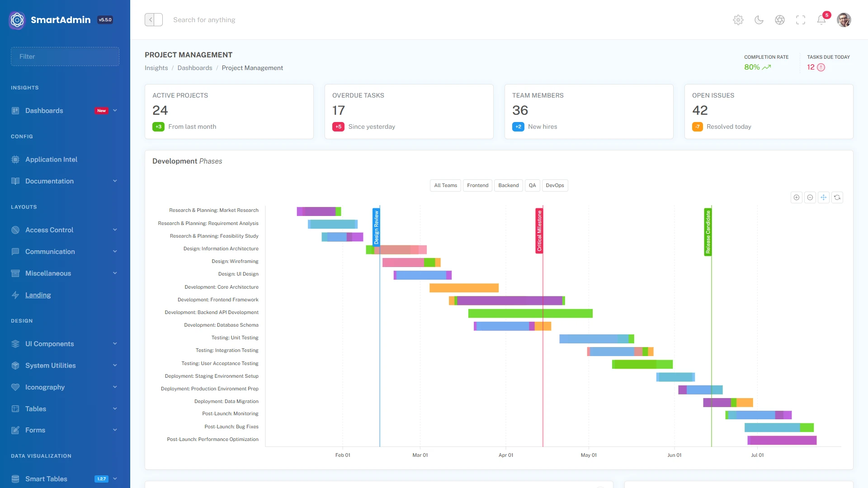Expand the Tables chevron
This screenshot has height=488, width=868.
pos(115,409)
